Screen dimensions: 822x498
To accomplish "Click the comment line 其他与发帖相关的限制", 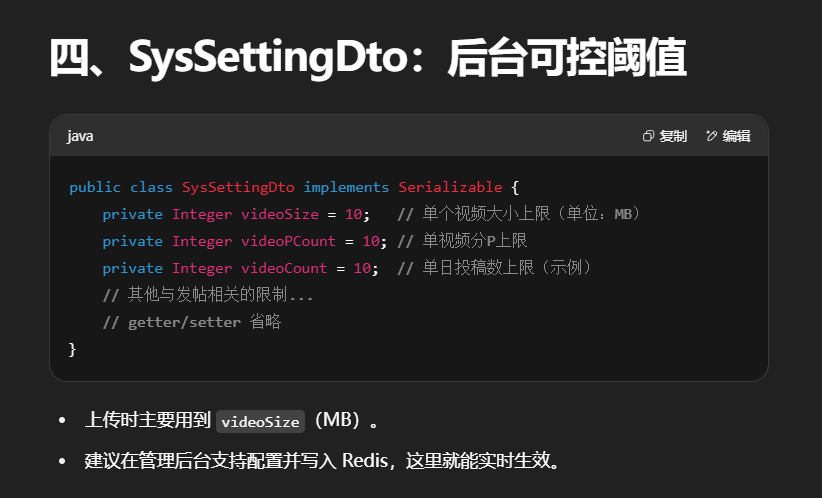I will click(x=208, y=295).
